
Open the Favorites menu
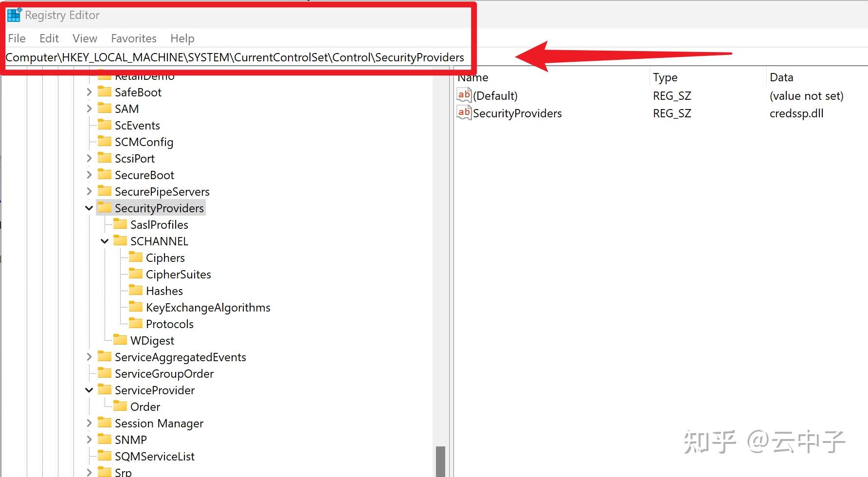(x=133, y=38)
